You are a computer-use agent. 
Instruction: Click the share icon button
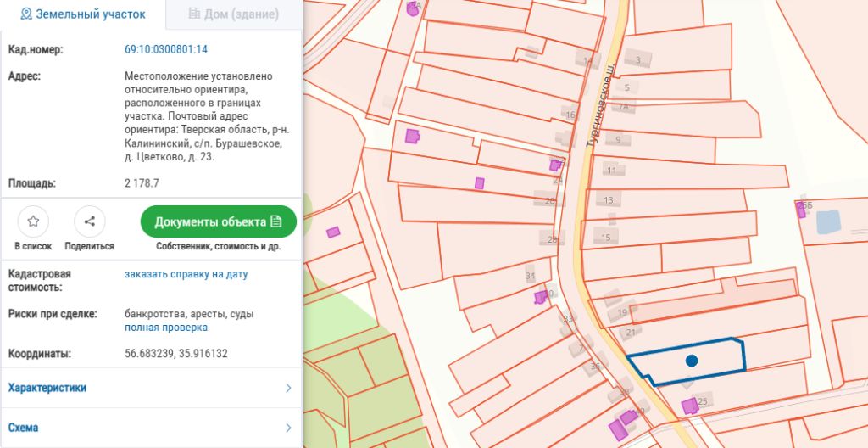pos(90,221)
